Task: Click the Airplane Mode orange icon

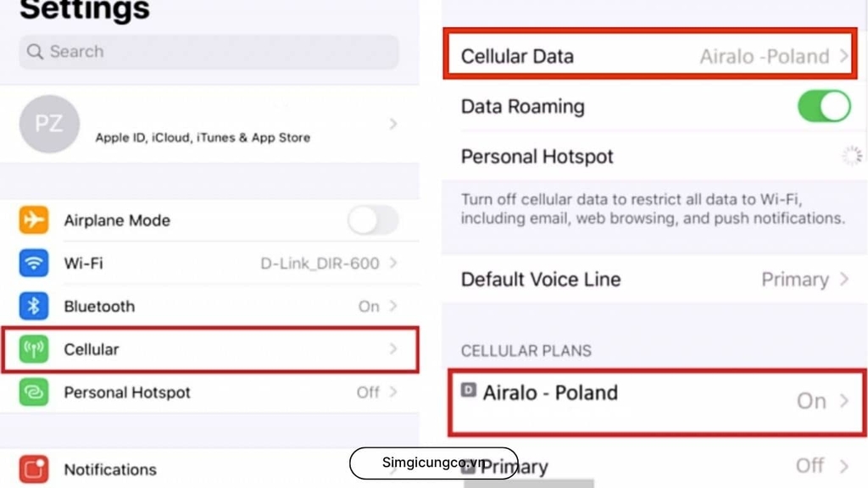Action: (34, 220)
